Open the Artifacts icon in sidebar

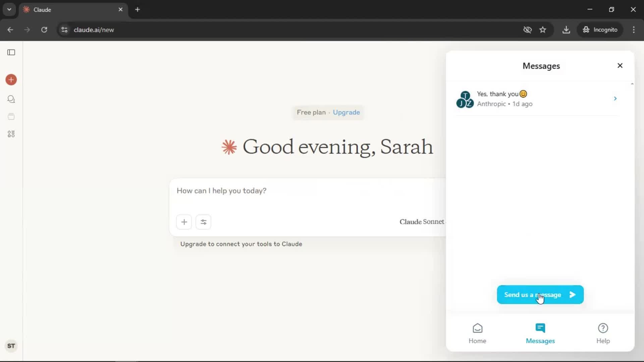[x=11, y=134]
